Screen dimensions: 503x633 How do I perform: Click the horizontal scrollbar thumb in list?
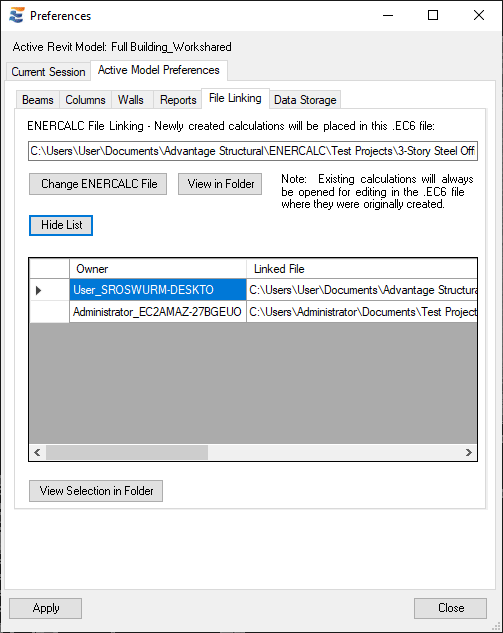[127, 452]
